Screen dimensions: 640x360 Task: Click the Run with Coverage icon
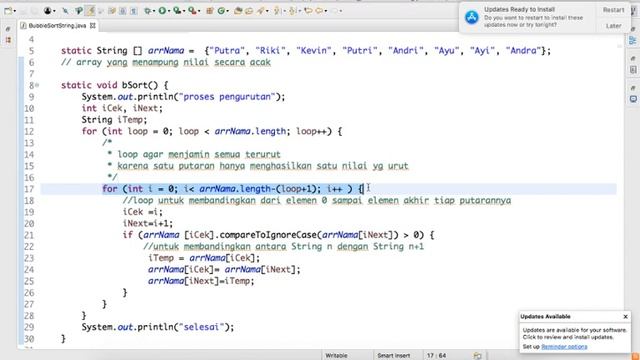tap(177, 11)
